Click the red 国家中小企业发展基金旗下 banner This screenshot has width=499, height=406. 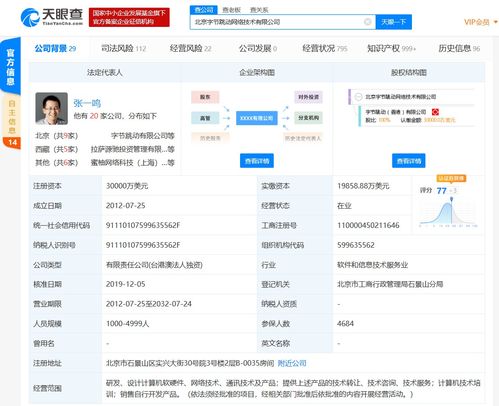point(129,17)
